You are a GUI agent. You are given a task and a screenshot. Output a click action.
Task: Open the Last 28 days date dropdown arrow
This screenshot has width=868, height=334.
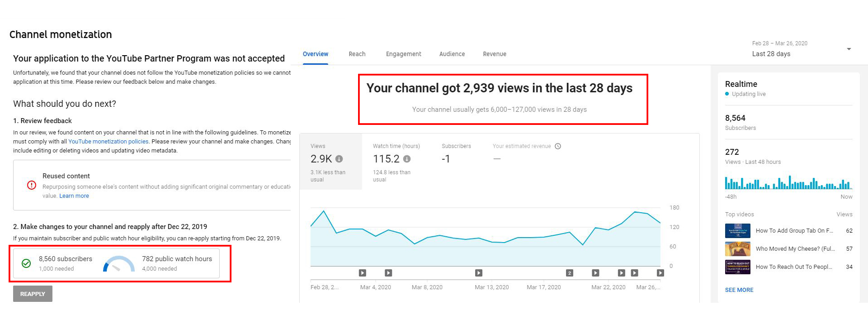click(849, 49)
